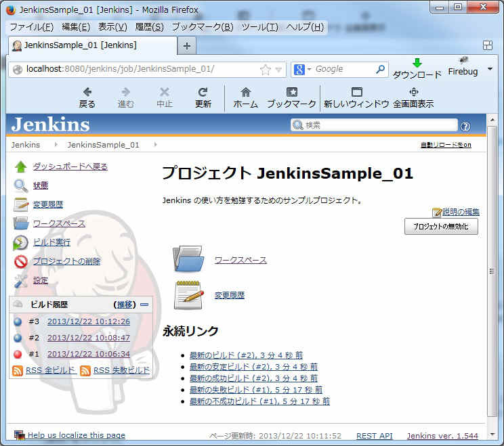Click the blue status ball of build #3
Viewport: 504px width, 446px height.
[18, 321]
